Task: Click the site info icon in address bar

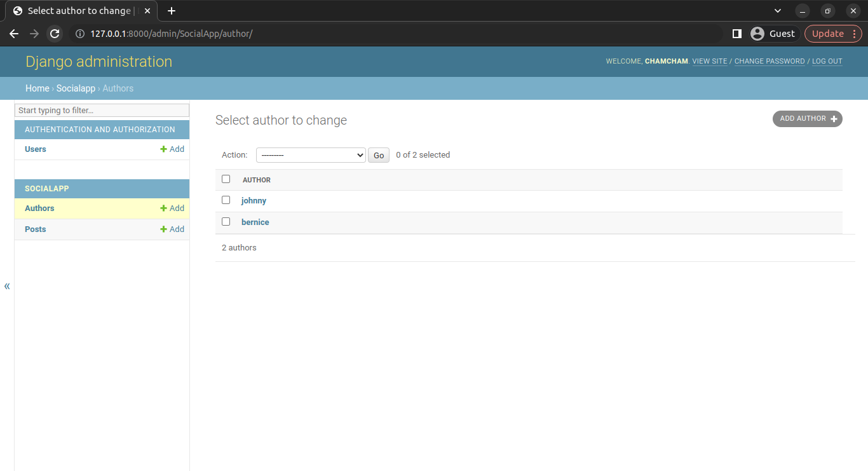Action: tap(80, 34)
